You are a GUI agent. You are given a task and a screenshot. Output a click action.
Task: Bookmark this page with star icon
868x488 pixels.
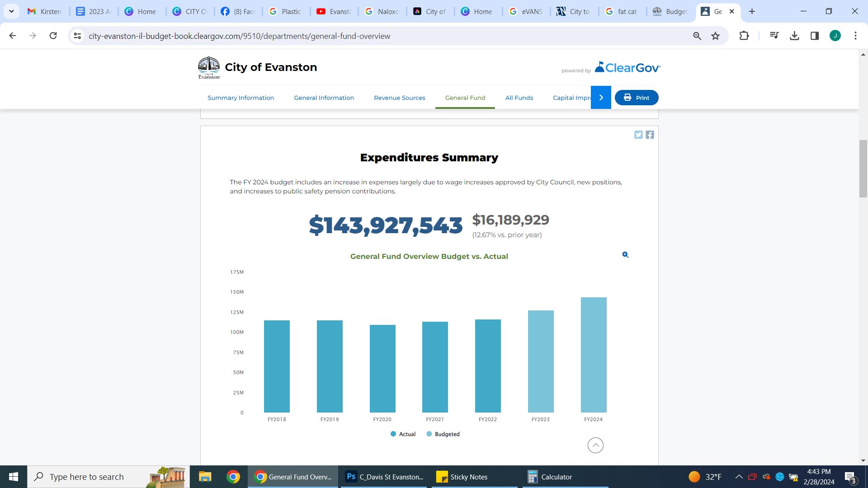coord(715,36)
